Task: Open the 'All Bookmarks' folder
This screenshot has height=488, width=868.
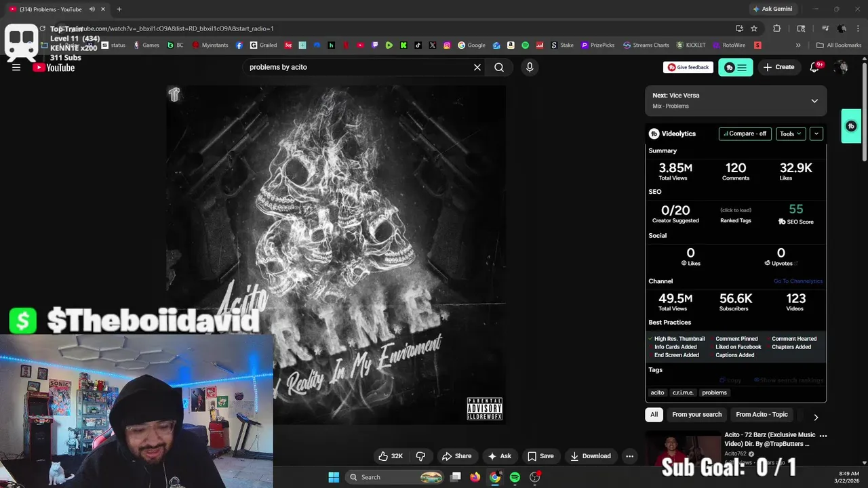Action: click(x=839, y=45)
